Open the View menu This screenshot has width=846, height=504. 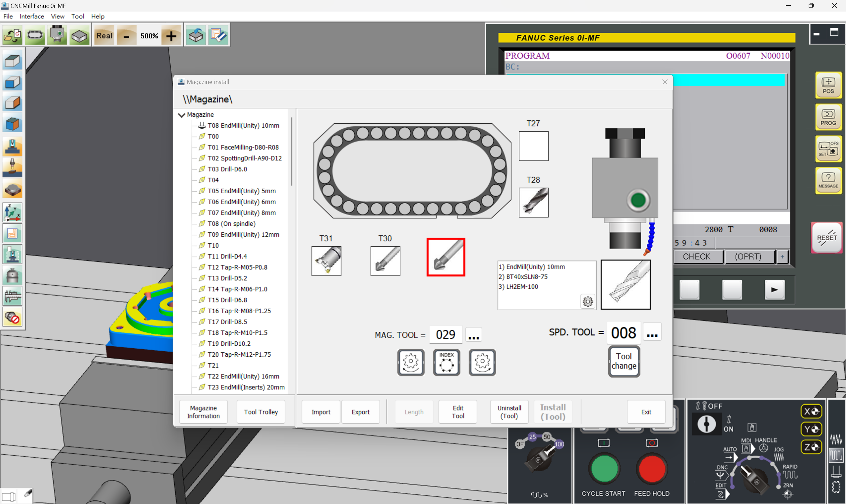58,16
